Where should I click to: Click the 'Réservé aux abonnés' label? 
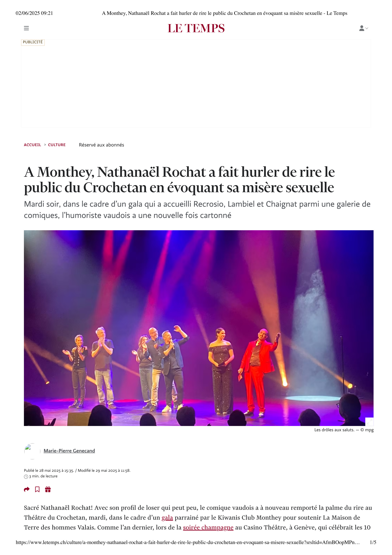coord(102,145)
